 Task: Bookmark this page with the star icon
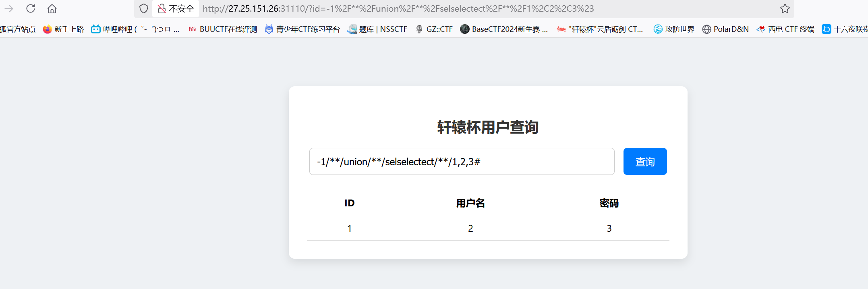pos(785,8)
